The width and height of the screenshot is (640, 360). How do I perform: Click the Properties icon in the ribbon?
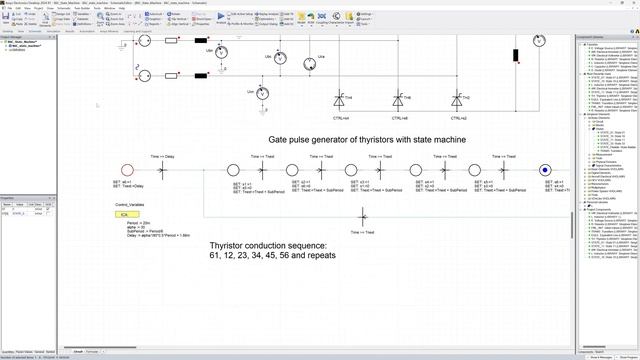click(x=201, y=24)
